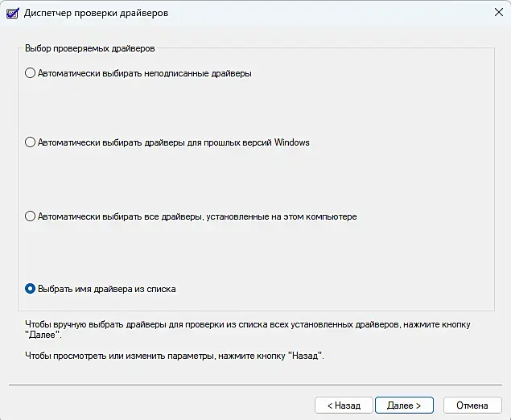Cancel the wizard with 'Отмена'
This screenshot has height=420, width=511.
472,405
